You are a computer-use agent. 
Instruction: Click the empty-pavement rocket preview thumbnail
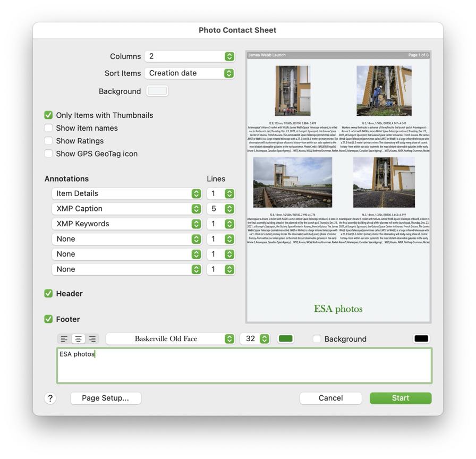click(x=384, y=182)
